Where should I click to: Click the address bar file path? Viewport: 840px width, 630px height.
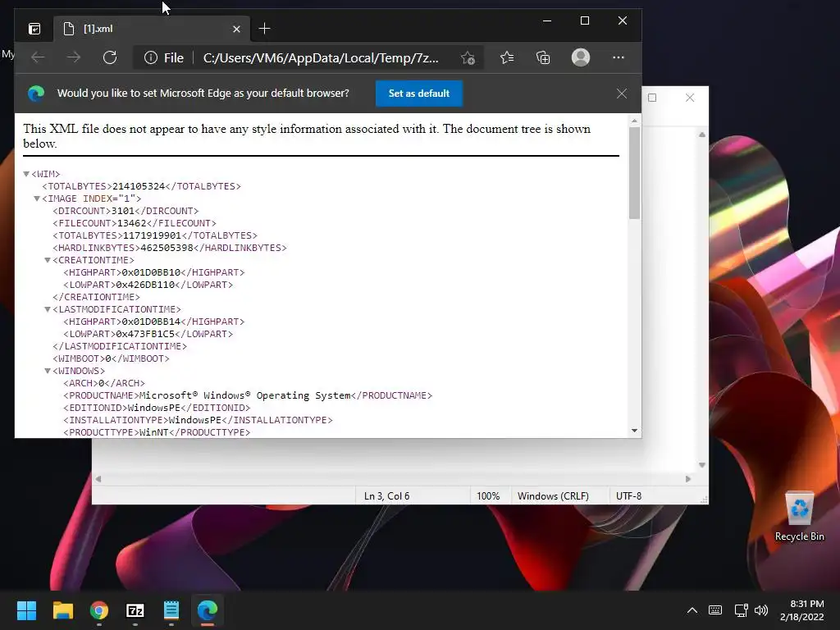321,58
